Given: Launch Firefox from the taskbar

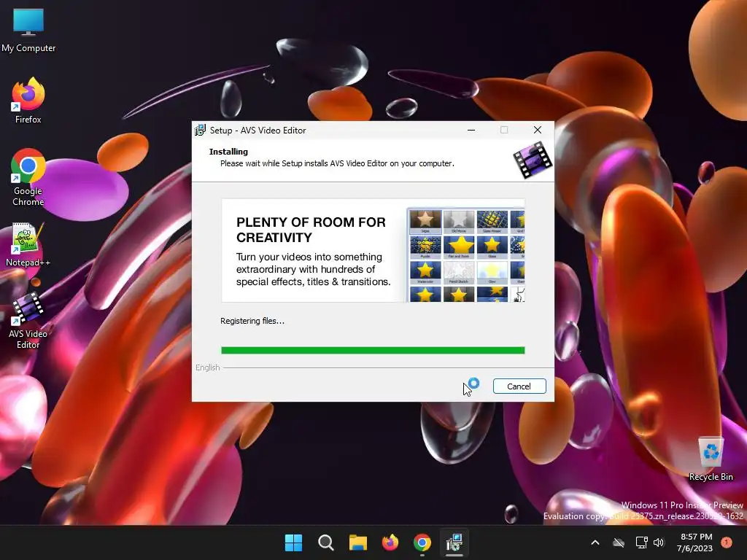Looking at the screenshot, I should pos(390,542).
